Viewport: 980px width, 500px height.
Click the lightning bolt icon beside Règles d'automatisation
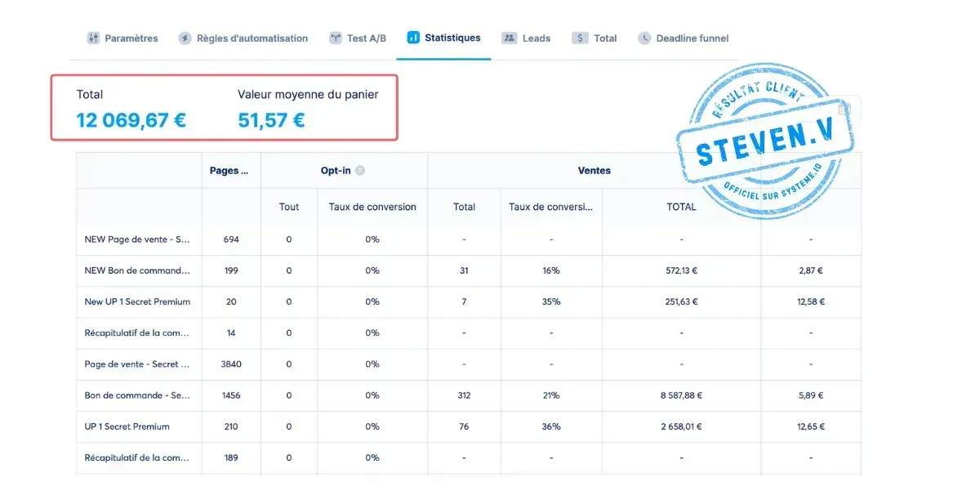(186, 38)
